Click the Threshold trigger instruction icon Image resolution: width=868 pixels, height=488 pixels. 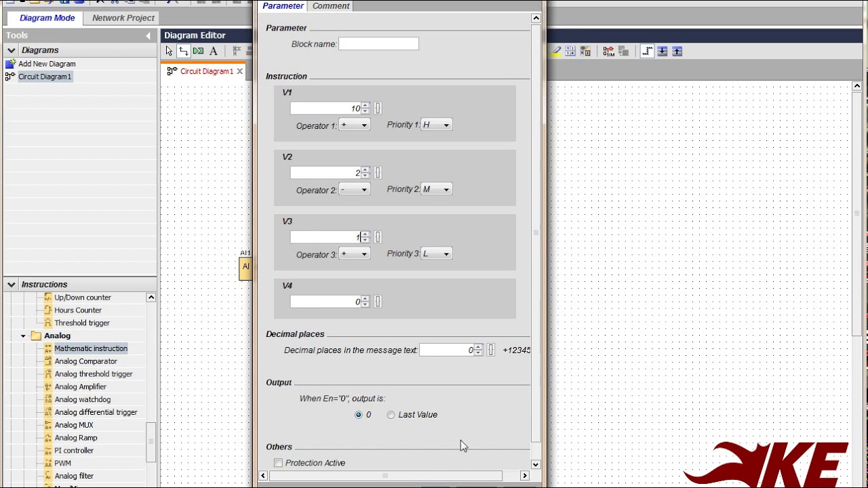click(x=47, y=323)
